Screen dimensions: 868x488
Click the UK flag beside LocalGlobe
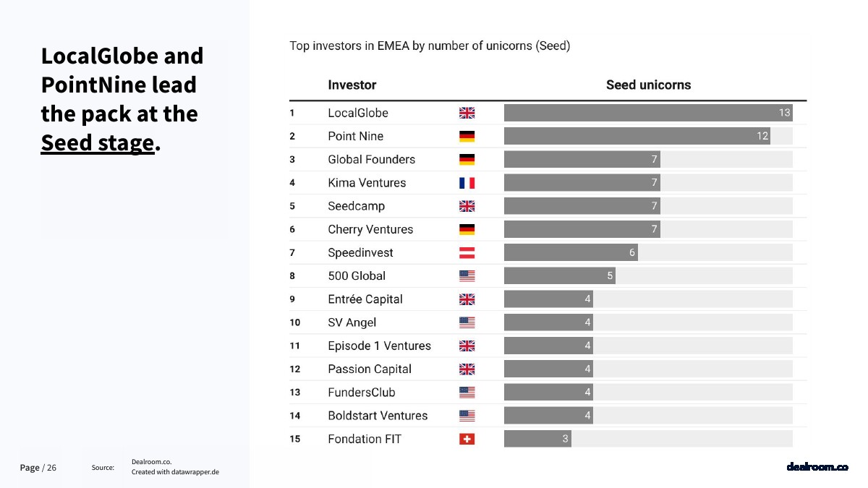[467, 113]
